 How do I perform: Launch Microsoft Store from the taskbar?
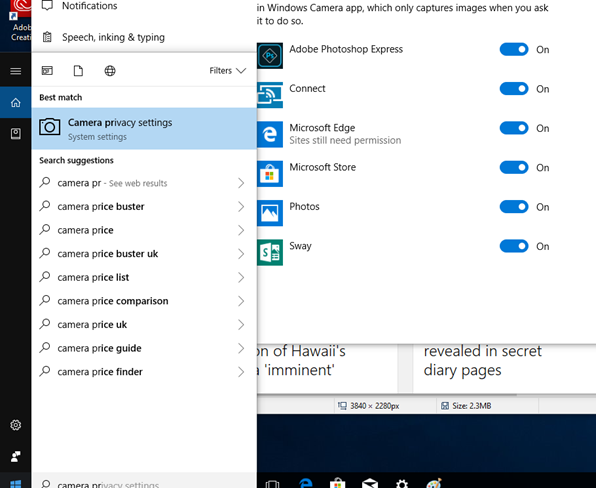point(338,483)
